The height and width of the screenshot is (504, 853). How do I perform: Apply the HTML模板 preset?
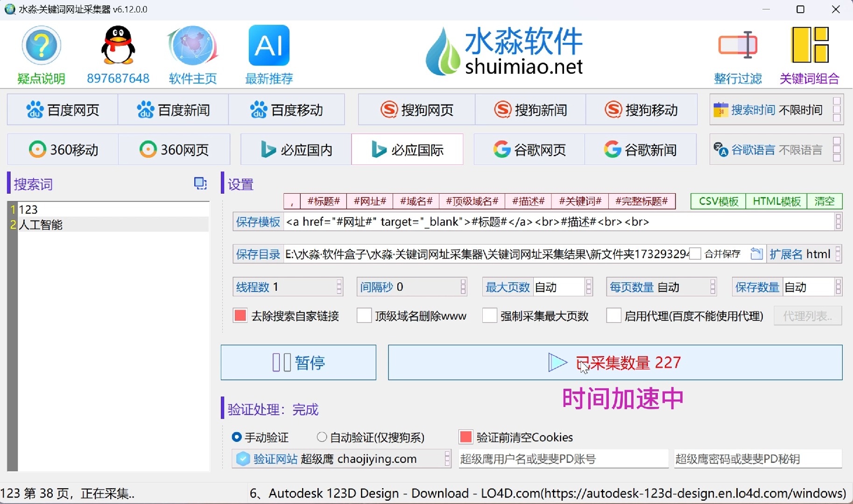click(777, 201)
